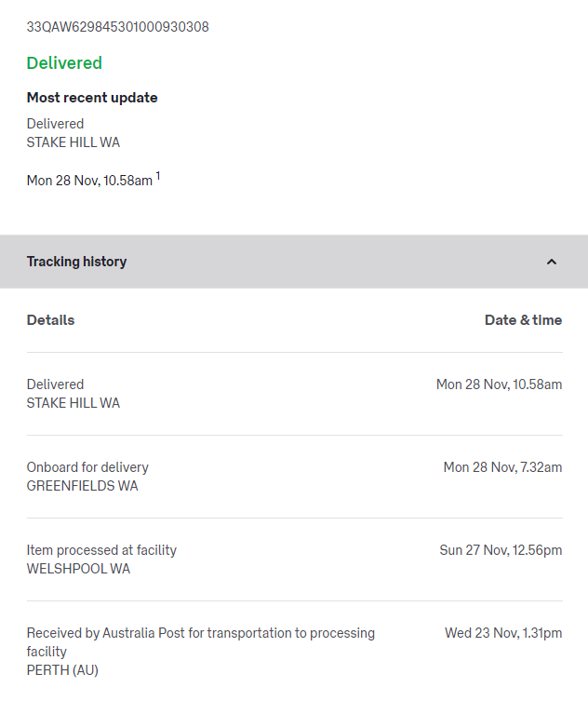
Task: Select the Delivered entry in tracking history
Action: coord(55,384)
